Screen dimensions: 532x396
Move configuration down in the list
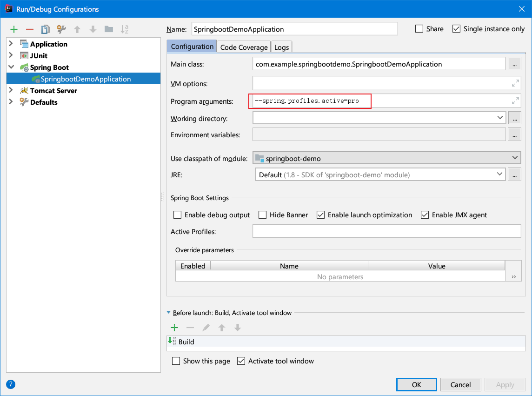93,29
